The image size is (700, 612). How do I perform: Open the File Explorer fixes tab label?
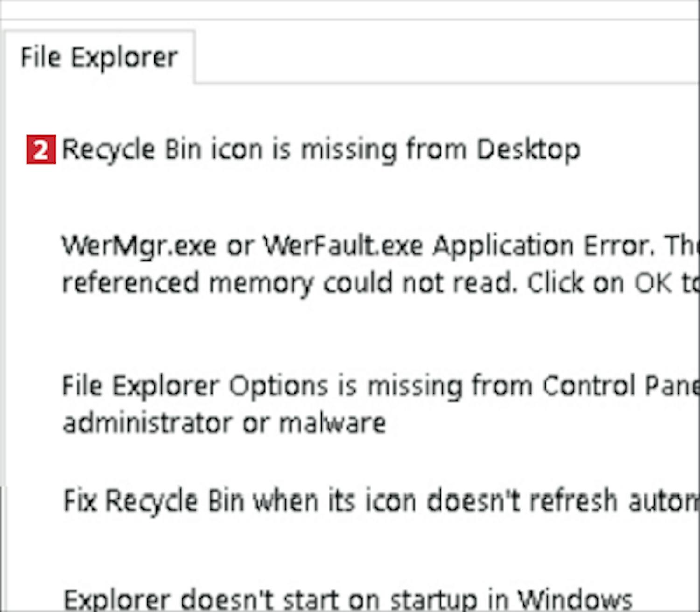click(99, 57)
